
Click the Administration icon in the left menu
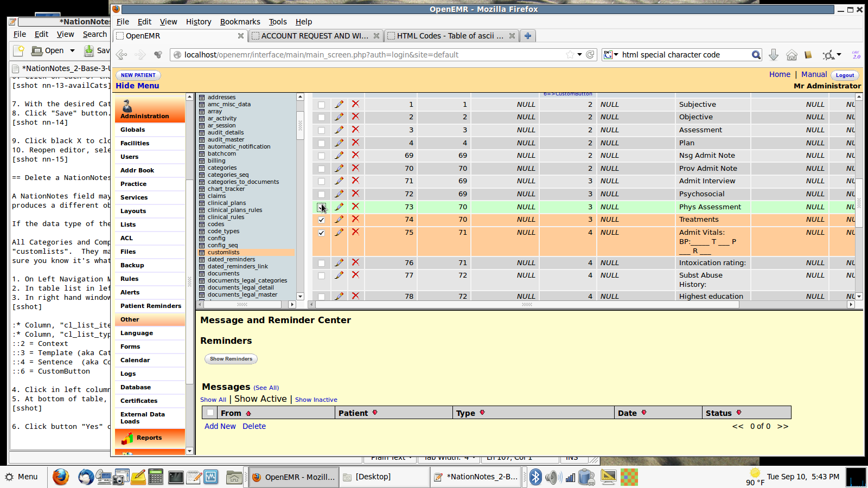coord(127,106)
